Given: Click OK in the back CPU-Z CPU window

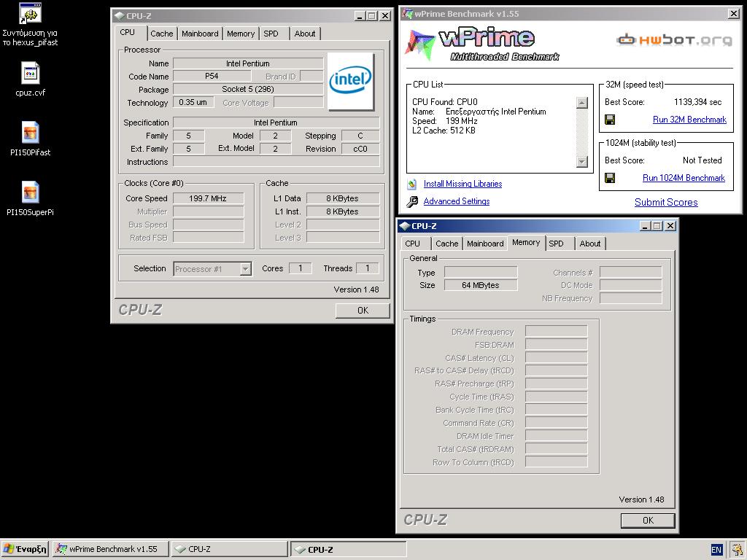Looking at the screenshot, I should coord(363,311).
